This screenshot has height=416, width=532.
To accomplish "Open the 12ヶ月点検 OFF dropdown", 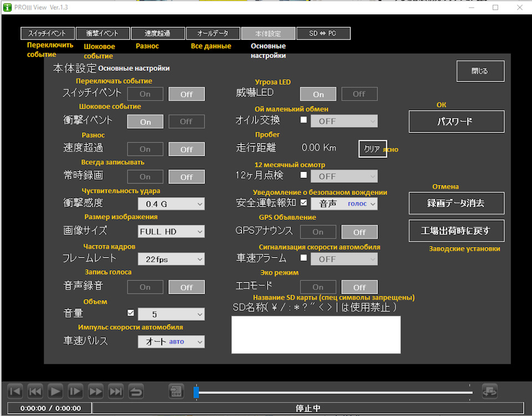I will (x=344, y=176).
